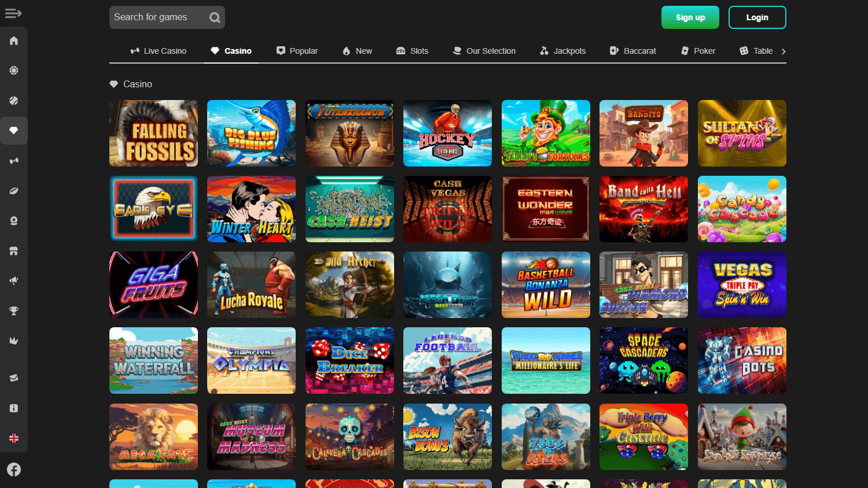868x488 pixels.
Task: Open the trophy icon in sidebar
Action: point(13,310)
